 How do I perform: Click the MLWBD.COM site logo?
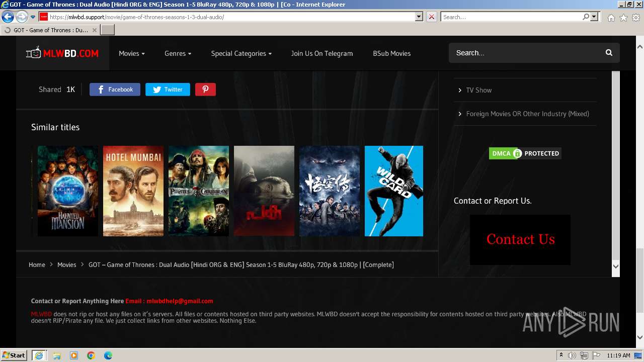point(62,53)
